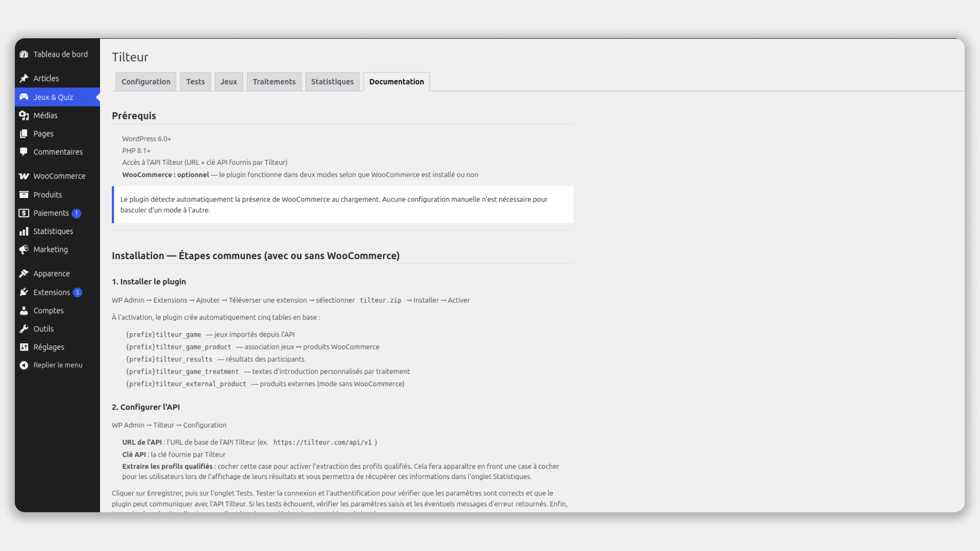Click the Installation — Étapes communes heading
The height and width of the screenshot is (551, 980).
point(256,256)
